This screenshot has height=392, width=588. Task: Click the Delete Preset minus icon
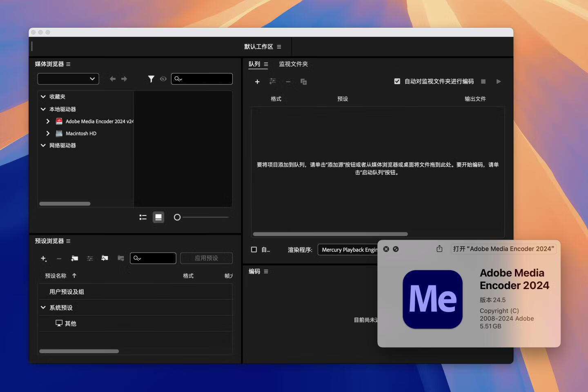click(59, 258)
